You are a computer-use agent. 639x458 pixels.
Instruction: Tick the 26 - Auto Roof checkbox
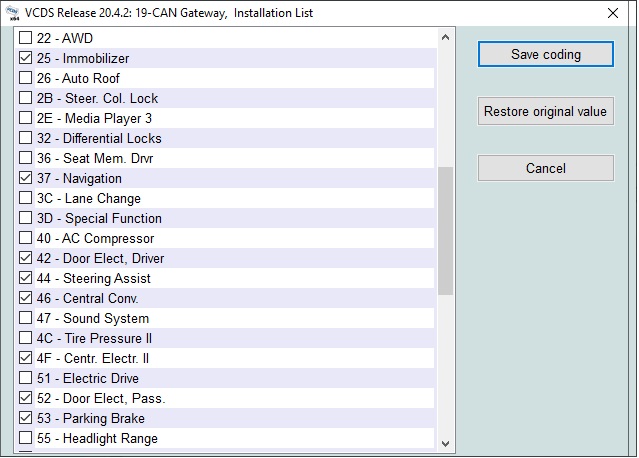point(25,78)
